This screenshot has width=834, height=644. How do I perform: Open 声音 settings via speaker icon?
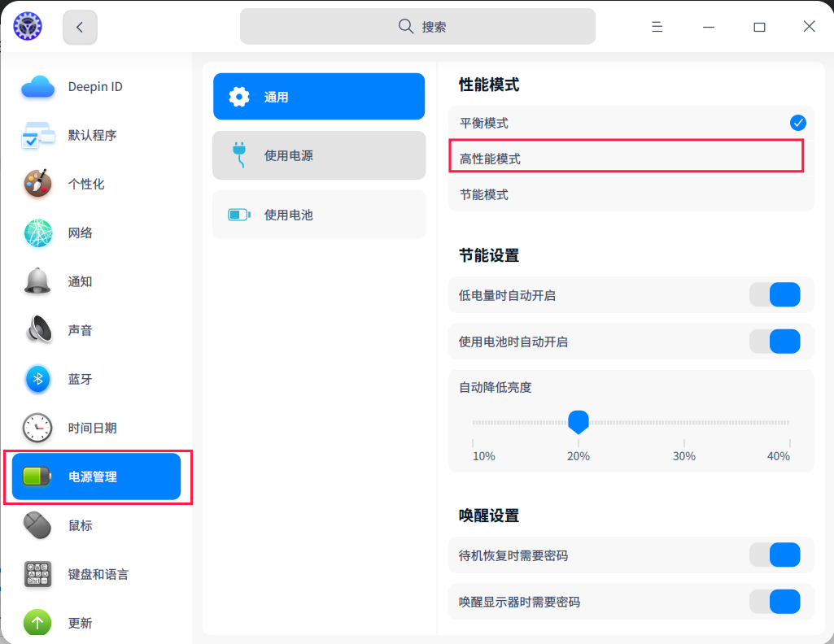tap(37, 330)
